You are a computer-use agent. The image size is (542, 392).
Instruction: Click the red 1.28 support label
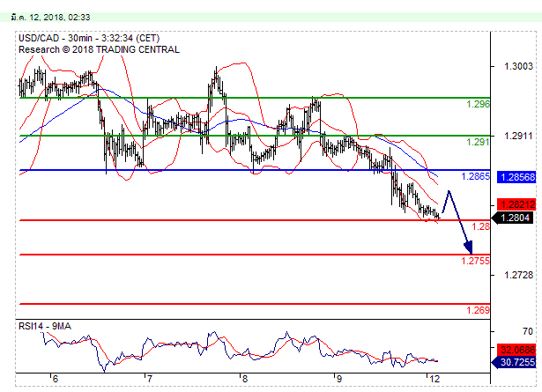[481, 226]
